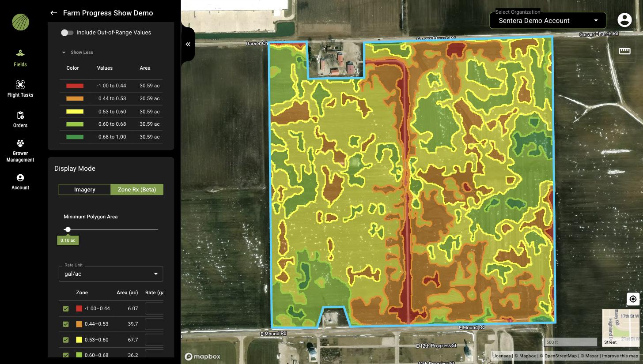
Task: Uncheck the 0.60–0.68 zone checkbox
Action: pos(66,355)
